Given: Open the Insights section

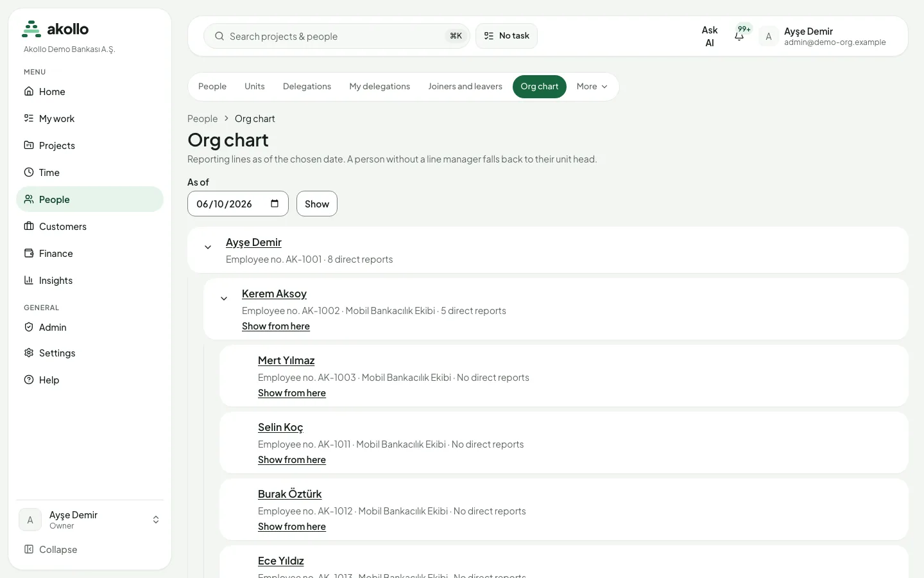Looking at the screenshot, I should (x=90, y=281).
